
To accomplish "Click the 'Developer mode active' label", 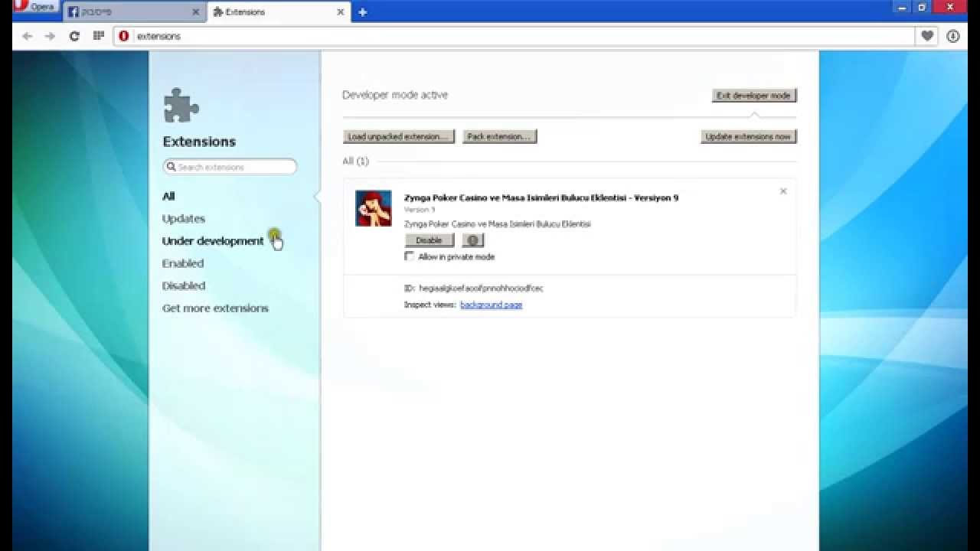I will [x=395, y=95].
